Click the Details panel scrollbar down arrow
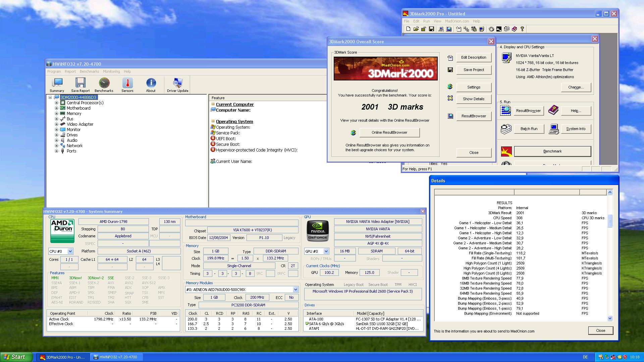 610,318
